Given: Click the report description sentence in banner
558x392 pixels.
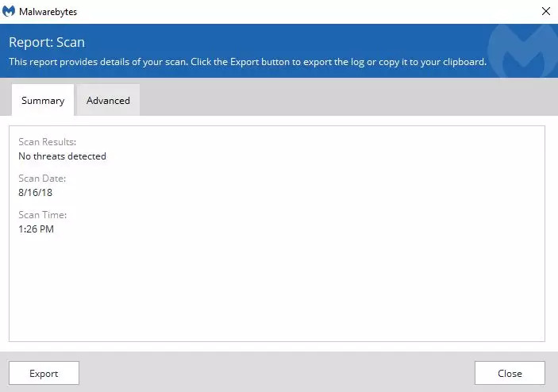Looking at the screenshot, I should point(248,62).
